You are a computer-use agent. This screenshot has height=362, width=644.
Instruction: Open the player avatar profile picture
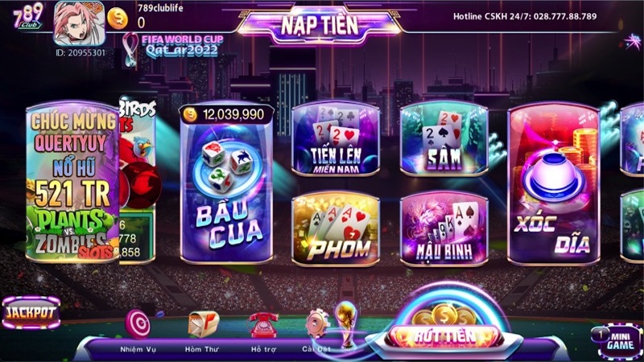coord(79,23)
